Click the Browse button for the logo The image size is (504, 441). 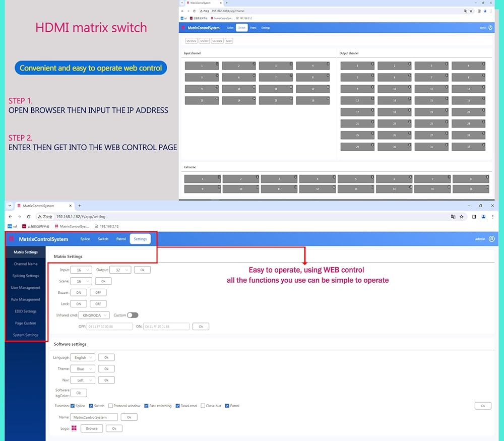coord(92,428)
